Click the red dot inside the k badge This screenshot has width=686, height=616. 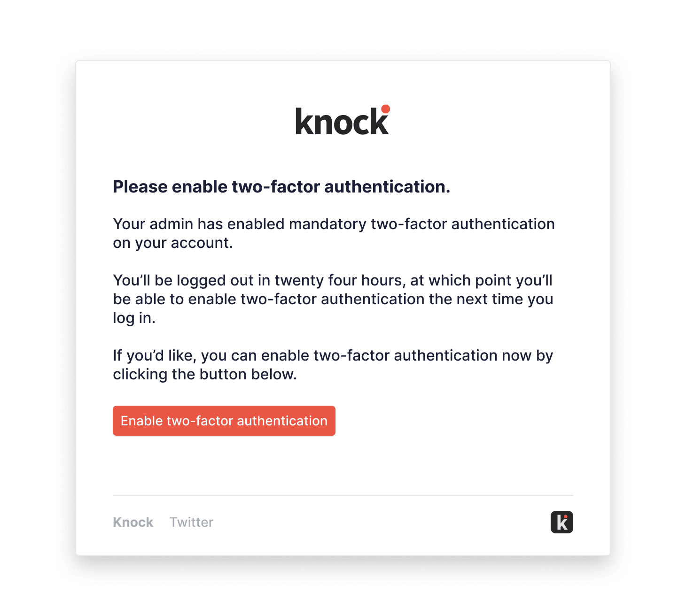coord(566,516)
